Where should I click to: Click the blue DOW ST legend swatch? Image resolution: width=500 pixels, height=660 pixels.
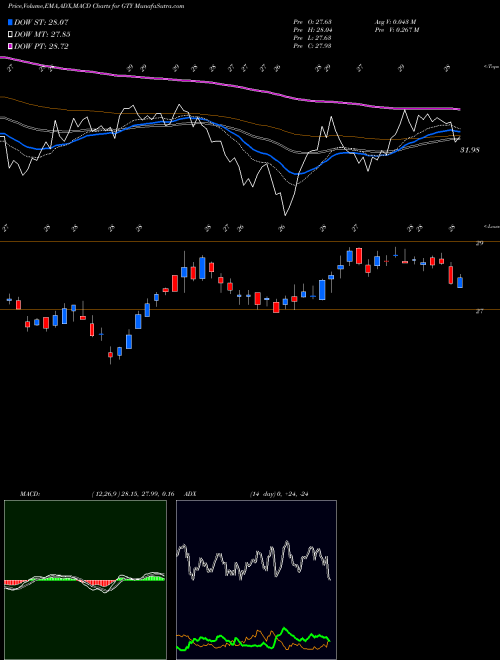pyautogui.click(x=10, y=22)
